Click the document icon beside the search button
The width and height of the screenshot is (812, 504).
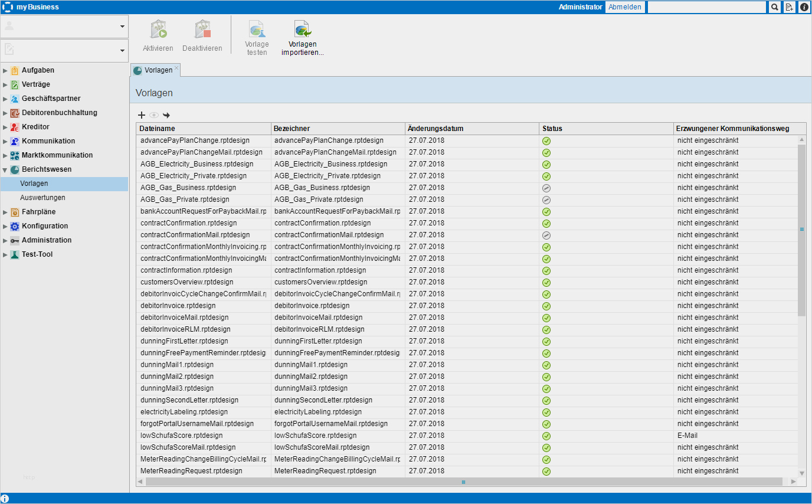[790, 7]
